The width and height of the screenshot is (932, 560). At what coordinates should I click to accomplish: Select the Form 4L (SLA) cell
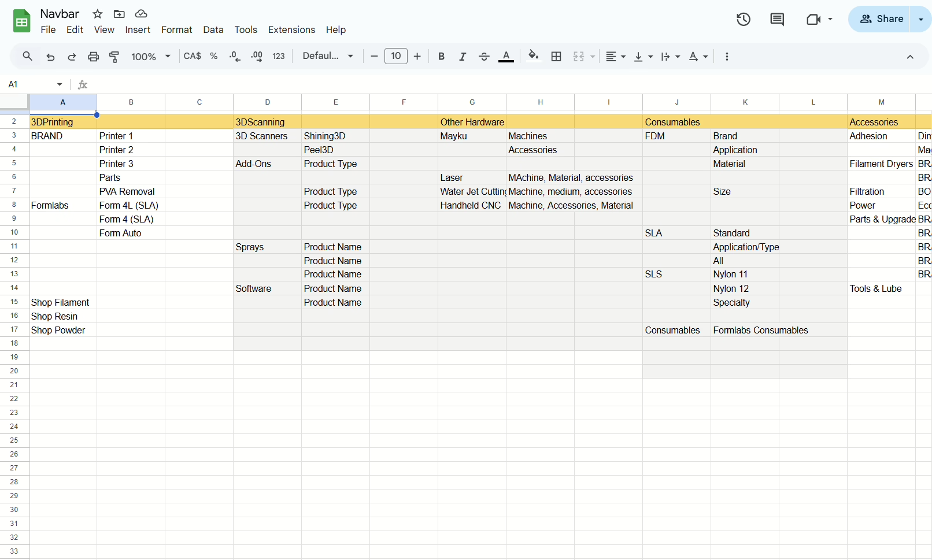pyautogui.click(x=131, y=205)
